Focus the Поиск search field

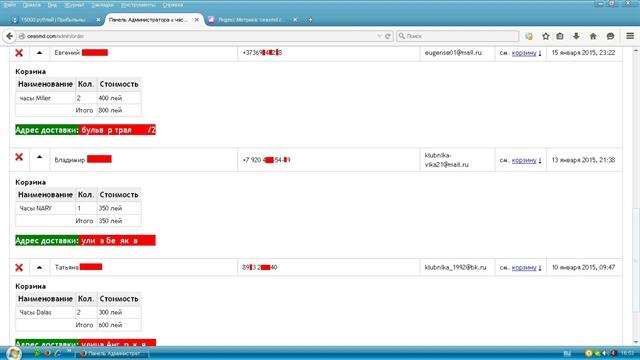tap(457, 36)
